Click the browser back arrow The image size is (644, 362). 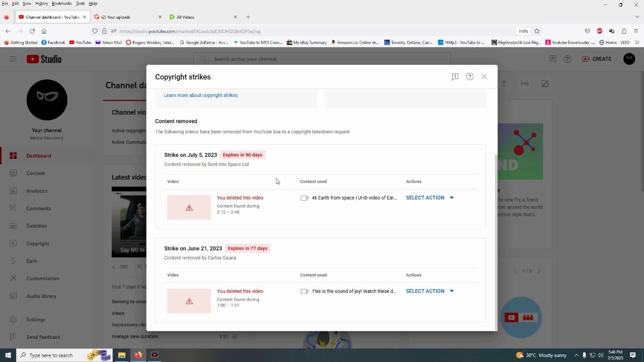pos(8,31)
